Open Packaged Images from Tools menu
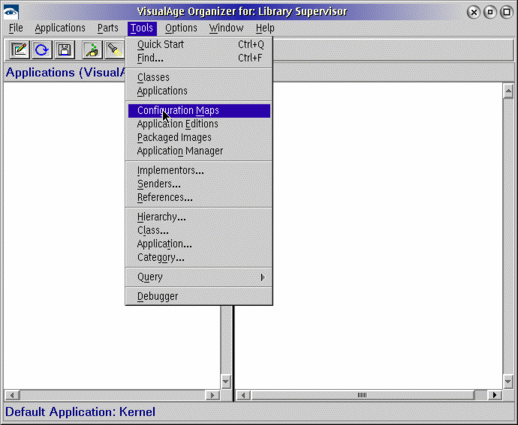This screenshot has height=425, width=518. pos(199,137)
